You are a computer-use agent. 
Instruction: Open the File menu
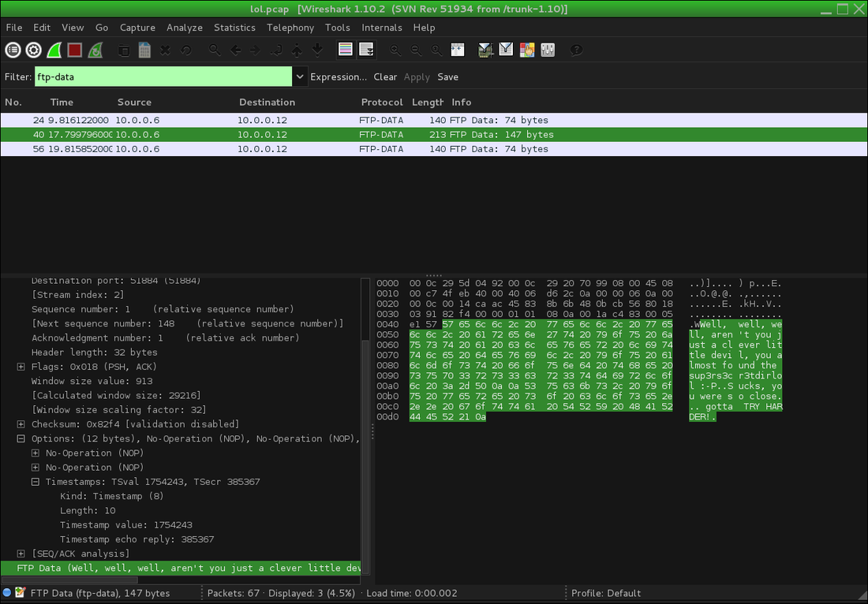coord(14,28)
